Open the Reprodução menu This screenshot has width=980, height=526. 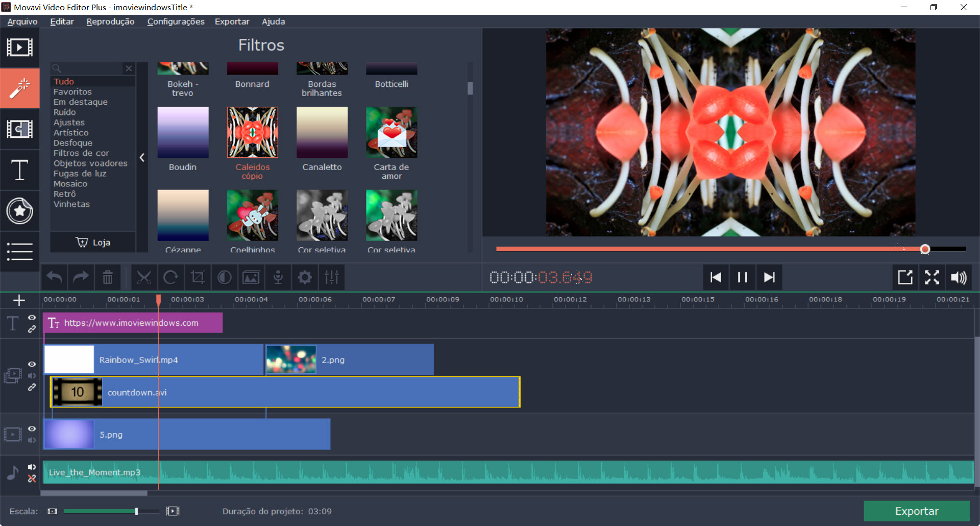pos(110,21)
